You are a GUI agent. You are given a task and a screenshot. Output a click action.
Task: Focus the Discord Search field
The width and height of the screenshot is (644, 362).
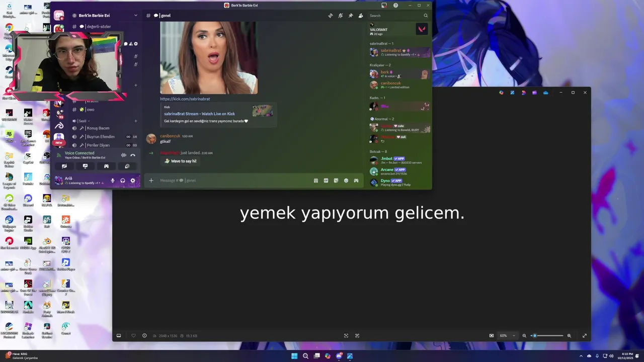[x=397, y=16]
